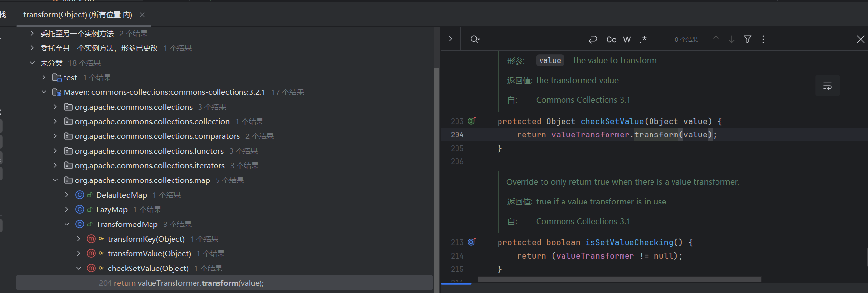Close the transform(Object) results tab

142,15
